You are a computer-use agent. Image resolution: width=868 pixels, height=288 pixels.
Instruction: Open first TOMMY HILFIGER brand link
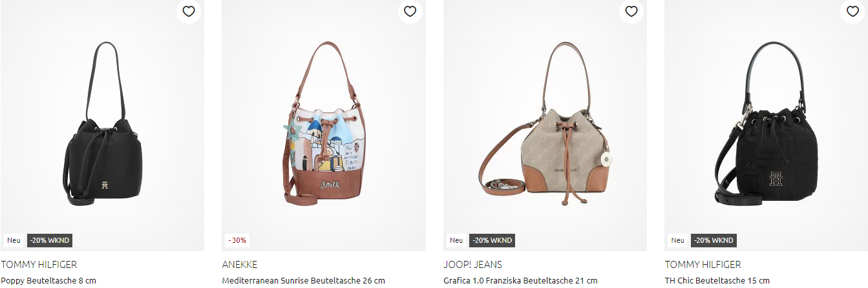click(x=39, y=265)
